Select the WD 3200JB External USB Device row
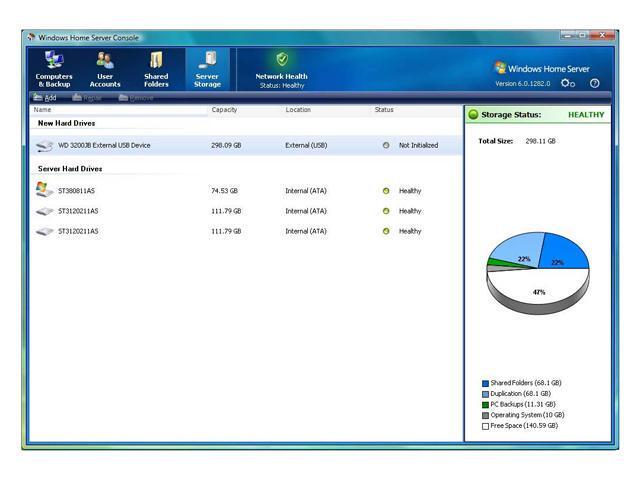 [x=246, y=145]
